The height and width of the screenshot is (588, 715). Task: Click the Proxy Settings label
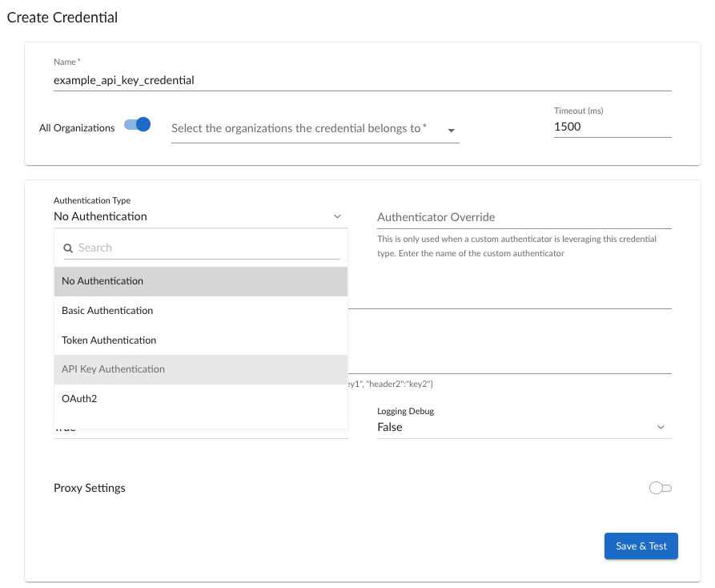click(x=89, y=487)
